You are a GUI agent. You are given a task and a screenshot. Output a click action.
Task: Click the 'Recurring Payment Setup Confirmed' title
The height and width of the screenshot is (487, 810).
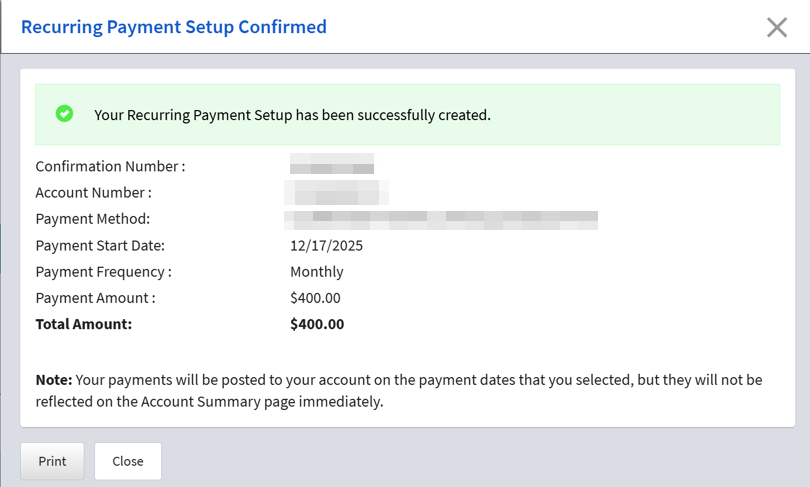(x=174, y=27)
